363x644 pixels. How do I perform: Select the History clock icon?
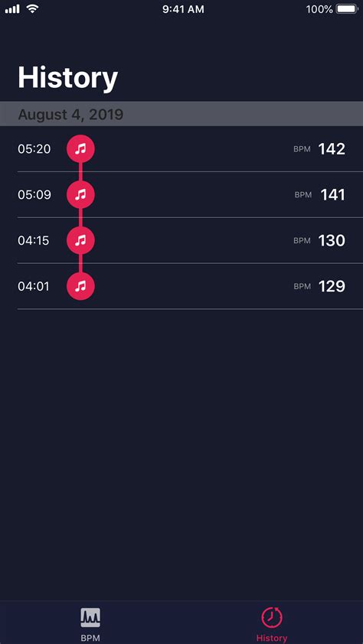[x=272, y=618]
